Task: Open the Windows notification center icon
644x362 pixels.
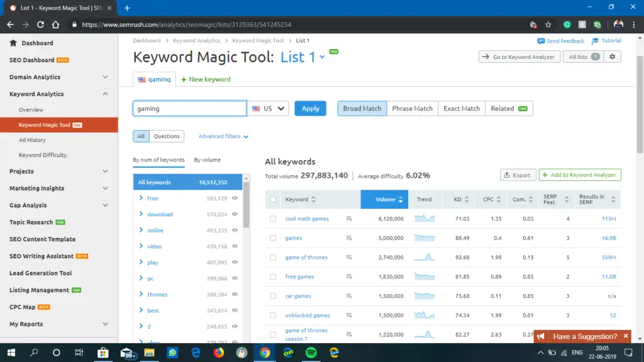Action: (x=628, y=353)
